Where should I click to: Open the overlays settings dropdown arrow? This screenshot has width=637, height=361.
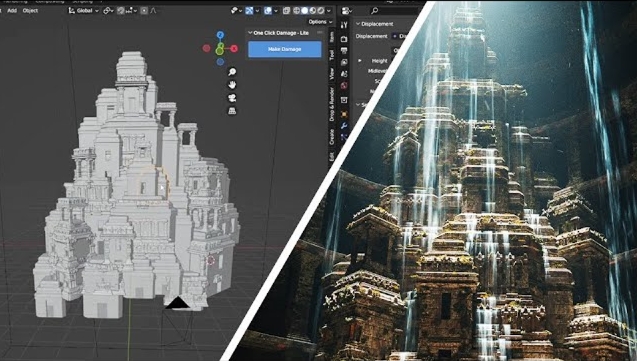(276, 11)
